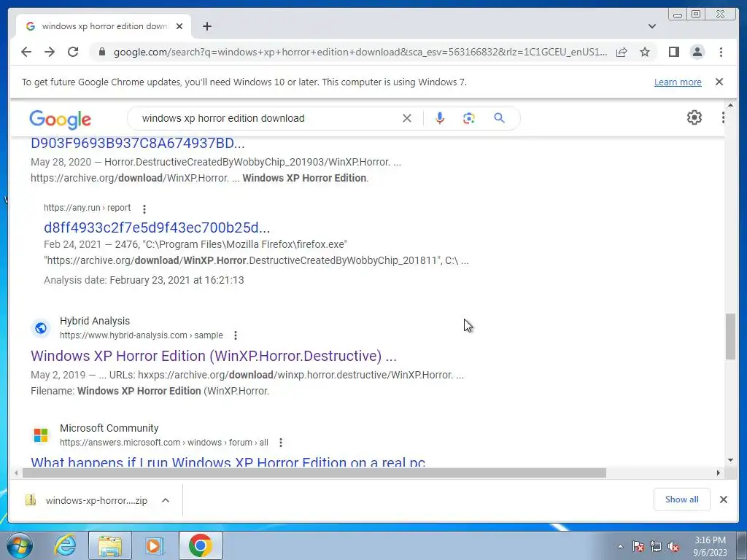The height and width of the screenshot is (560, 747).
Task: Click the horizontal scroll left arrow
Action: 16,472
